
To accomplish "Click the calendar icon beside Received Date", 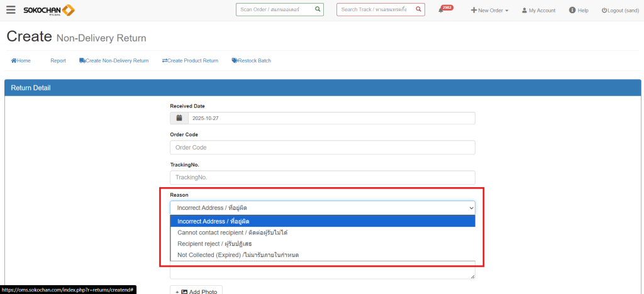I will click(179, 118).
